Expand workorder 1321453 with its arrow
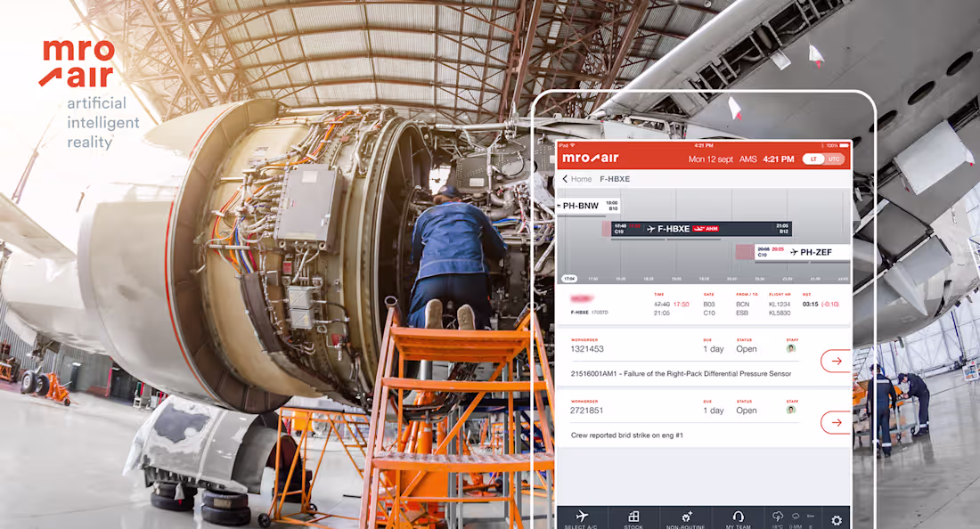Viewport: 980px width, 529px height. 836,361
